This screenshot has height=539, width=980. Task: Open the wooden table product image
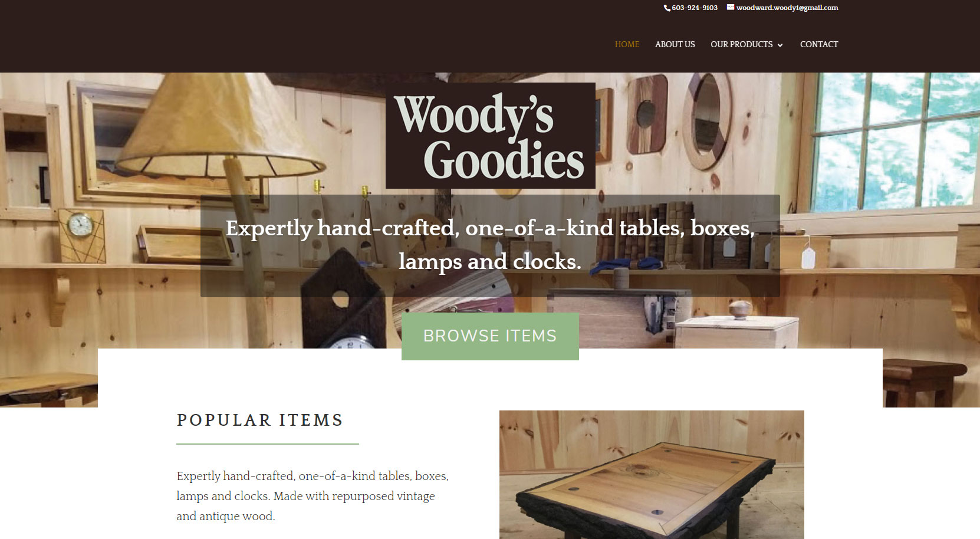click(652, 475)
